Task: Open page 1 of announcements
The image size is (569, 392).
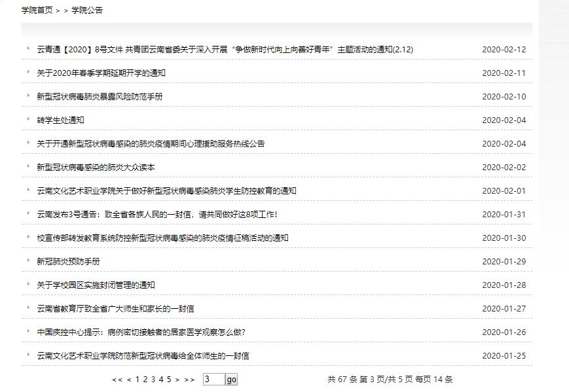Action: [x=138, y=380]
